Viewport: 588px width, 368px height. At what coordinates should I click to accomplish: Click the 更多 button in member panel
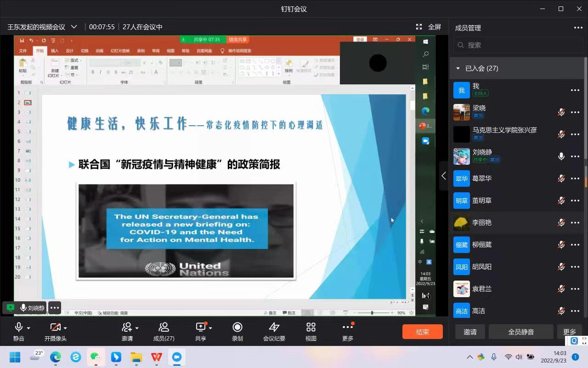570,332
